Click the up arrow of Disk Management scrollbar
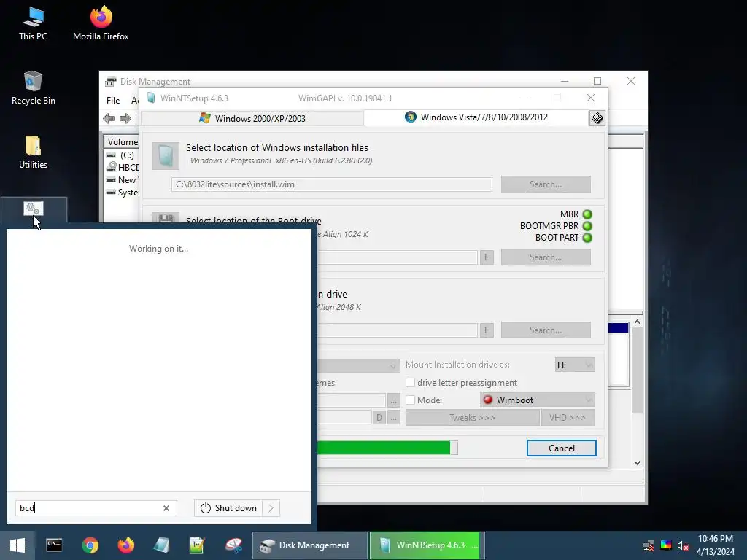747x560 pixels. click(x=637, y=322)
